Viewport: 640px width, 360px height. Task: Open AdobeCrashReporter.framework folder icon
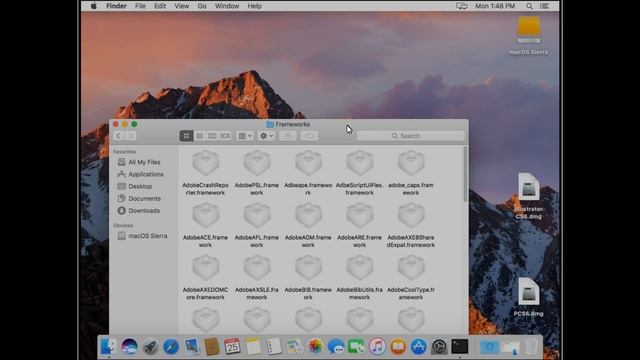click(206, 162)
